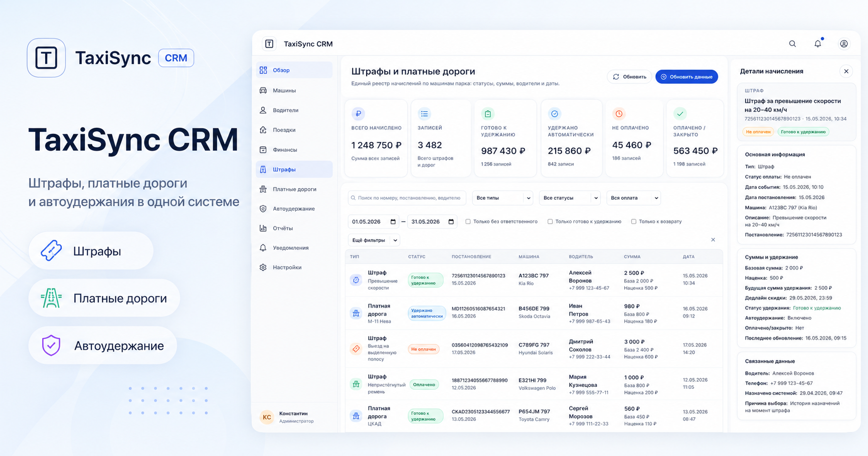Open Отчёты section
Screen dimensions: 868x456
coord(294,228)
